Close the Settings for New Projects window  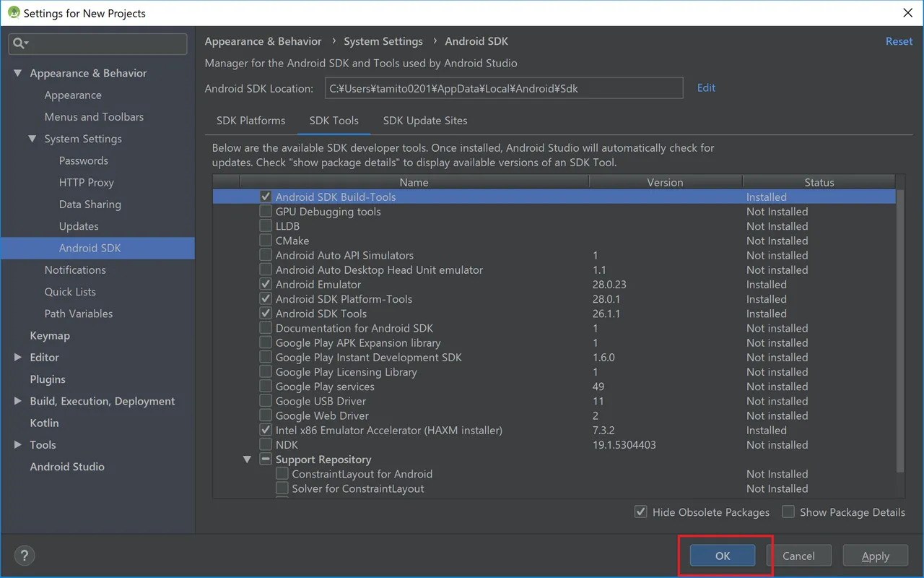click(x=907, y=12)
